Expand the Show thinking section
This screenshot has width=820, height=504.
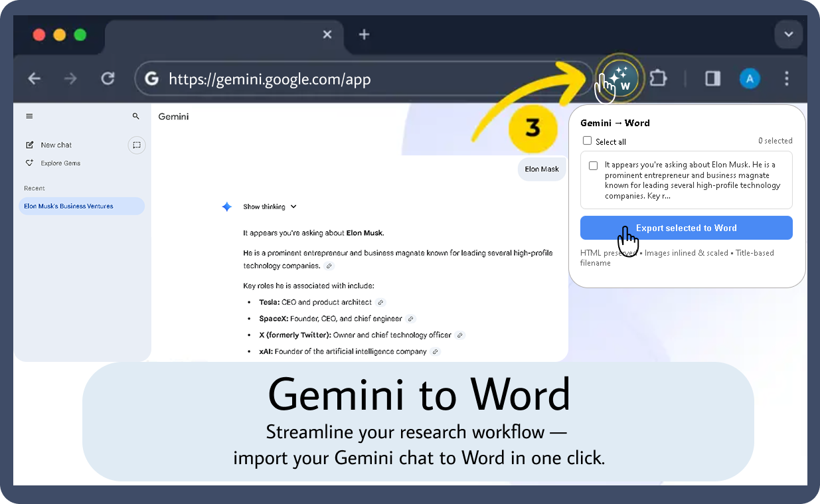(270, 207)
